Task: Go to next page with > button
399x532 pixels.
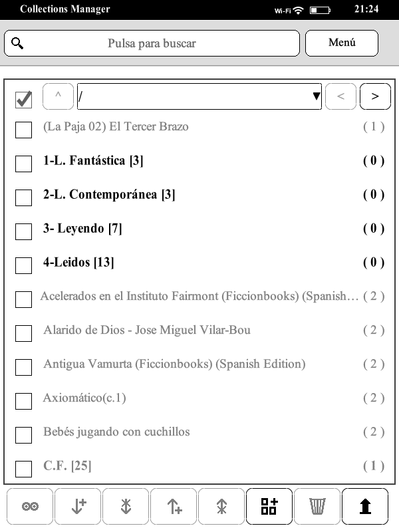Action: (375, 96)
